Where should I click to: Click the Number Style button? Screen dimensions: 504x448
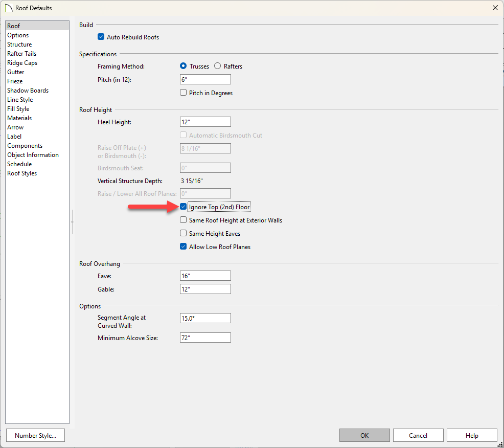[x=35, y=435]
